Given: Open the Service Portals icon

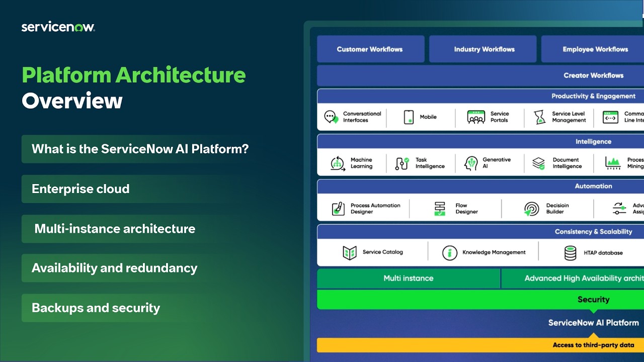Looking at the screenshot, I should pos(476,117).
